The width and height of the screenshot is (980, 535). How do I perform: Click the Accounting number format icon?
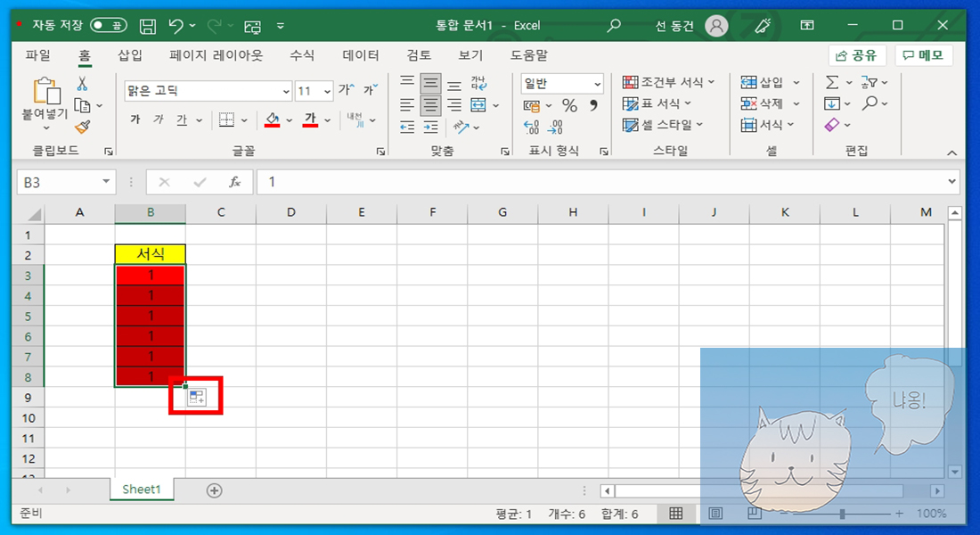tap(531, 106)
